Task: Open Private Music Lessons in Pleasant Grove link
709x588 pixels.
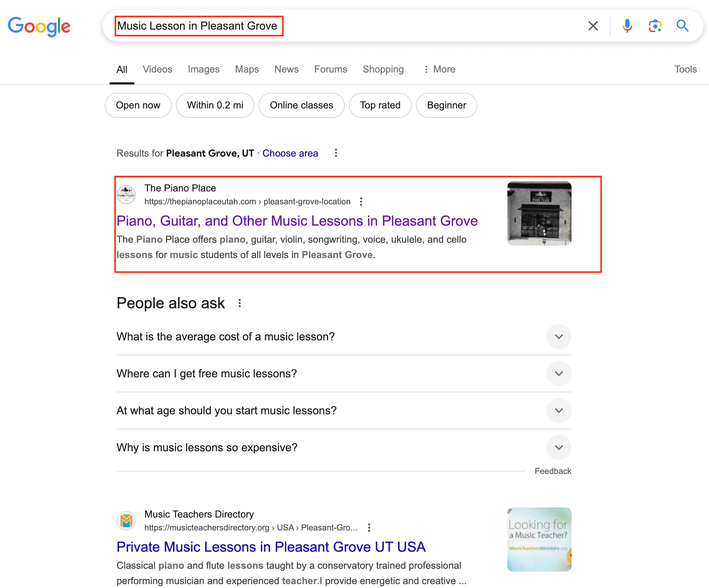Action: coord(271,547)
